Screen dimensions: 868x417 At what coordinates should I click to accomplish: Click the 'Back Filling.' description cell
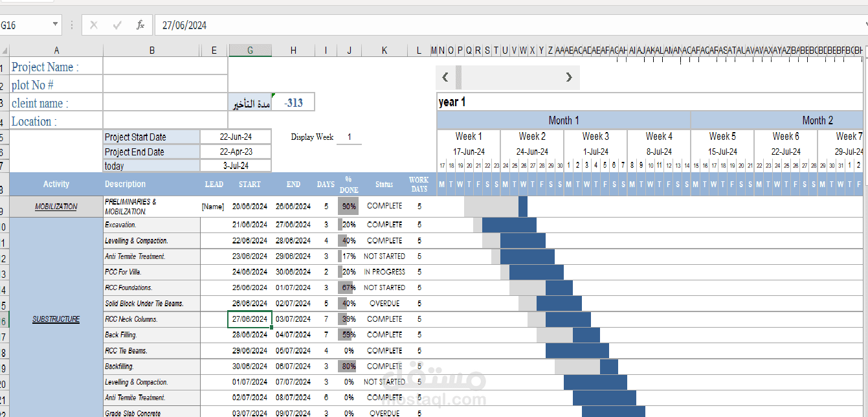(151, 335)
